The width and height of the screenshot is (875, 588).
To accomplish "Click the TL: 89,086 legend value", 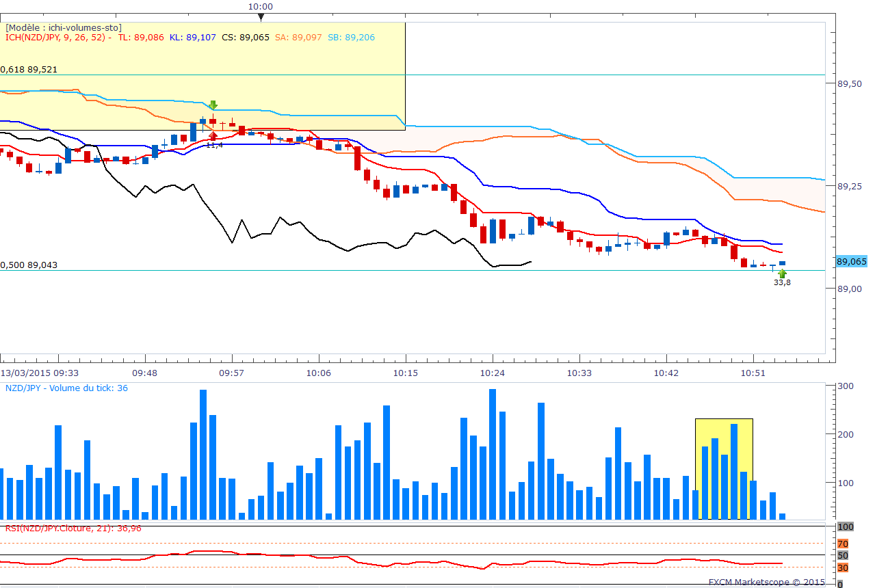I will click(141, 38).
